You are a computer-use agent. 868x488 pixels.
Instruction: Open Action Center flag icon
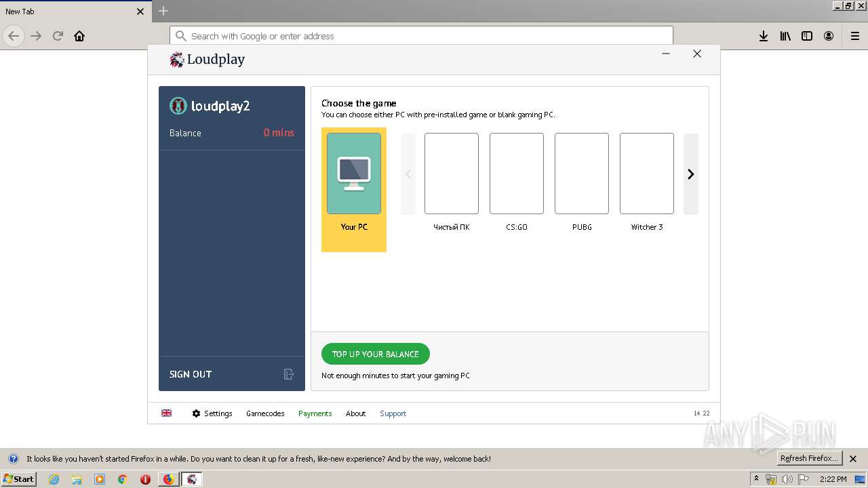click(x=804, y=479)
